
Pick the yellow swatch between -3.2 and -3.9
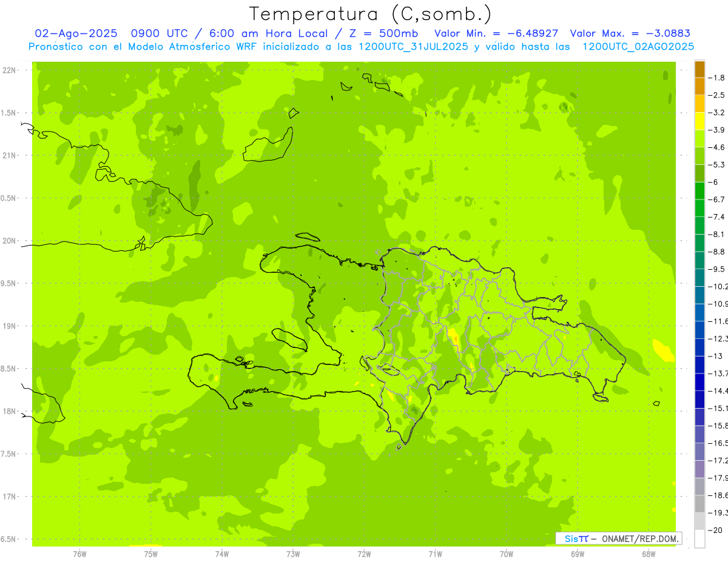click(x=699, y=121)
